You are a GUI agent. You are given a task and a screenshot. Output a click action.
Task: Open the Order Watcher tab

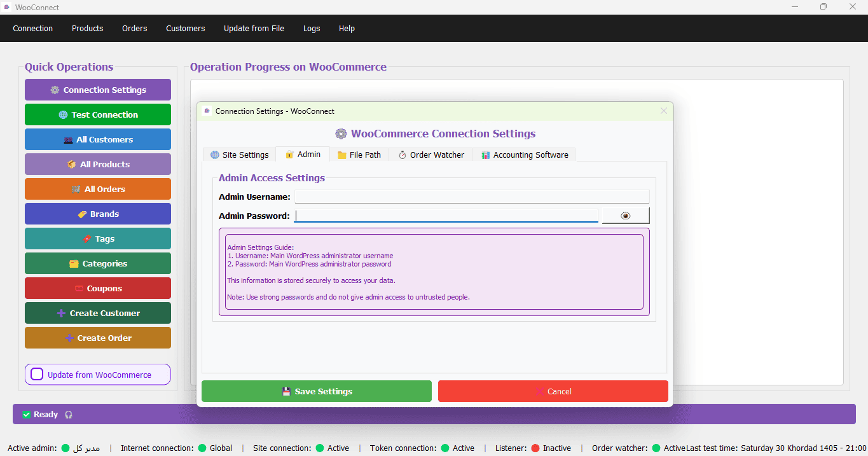431,155
